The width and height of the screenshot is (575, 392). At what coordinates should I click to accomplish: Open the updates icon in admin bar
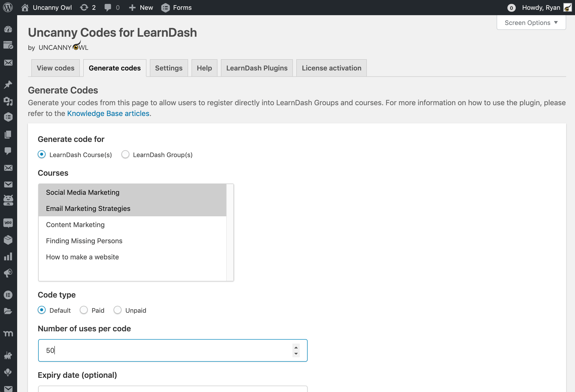84,7
